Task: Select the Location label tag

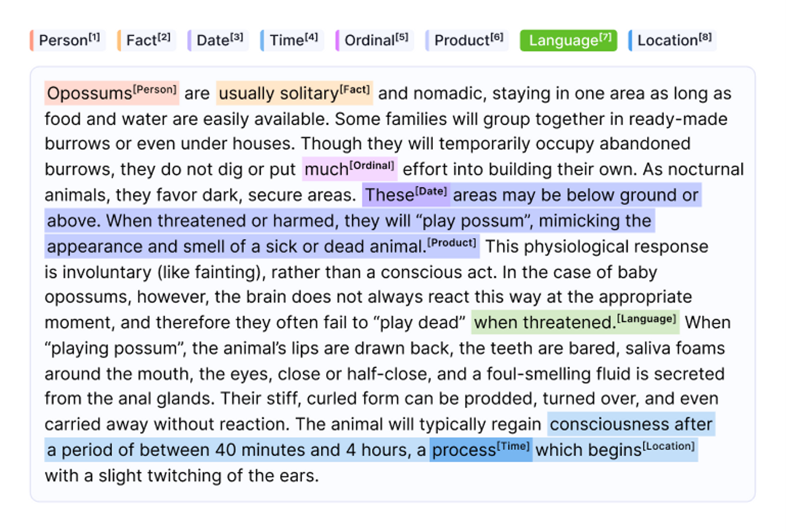Action: pos(672,40)
